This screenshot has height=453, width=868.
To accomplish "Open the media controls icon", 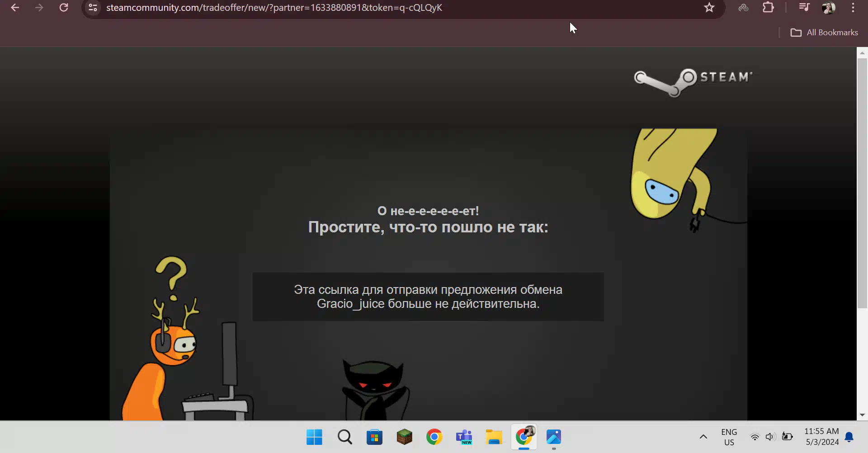I will [804, 8].
